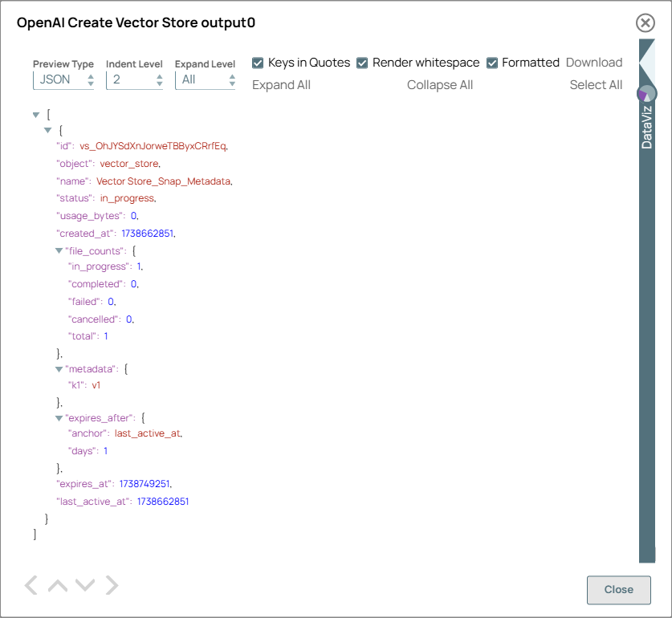Navigate up with the up arrow icon
The height and width of the screenshot is (618, 672).
[x=57, y=585]
